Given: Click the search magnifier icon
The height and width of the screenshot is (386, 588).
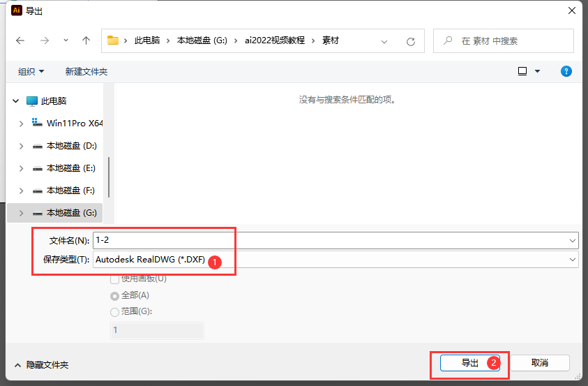Looking at the screenshot, I should pyautogui.click(x=448, y=40).
